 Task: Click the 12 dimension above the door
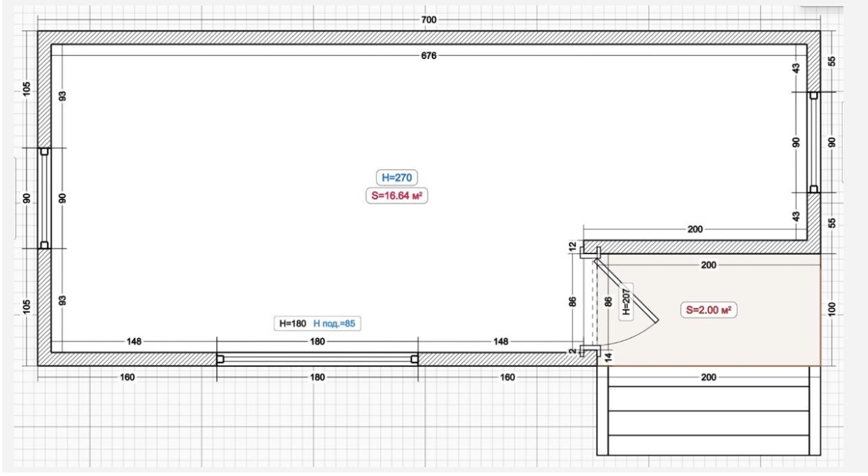click(x=572, y=246)
